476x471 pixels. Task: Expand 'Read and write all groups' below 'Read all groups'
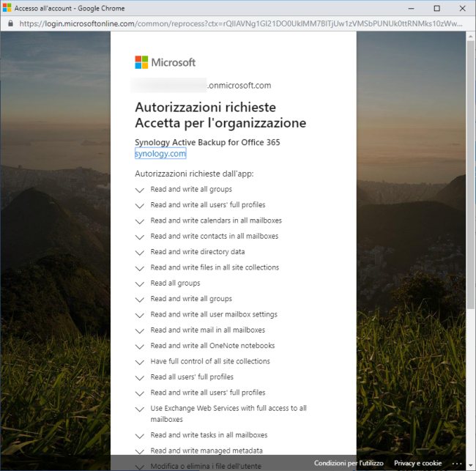click(x=140, y=300)
